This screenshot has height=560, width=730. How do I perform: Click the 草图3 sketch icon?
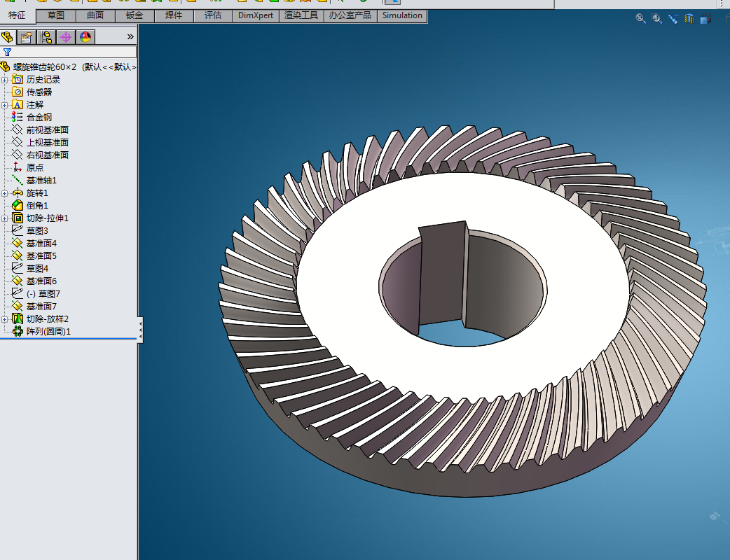pos(18,230)
